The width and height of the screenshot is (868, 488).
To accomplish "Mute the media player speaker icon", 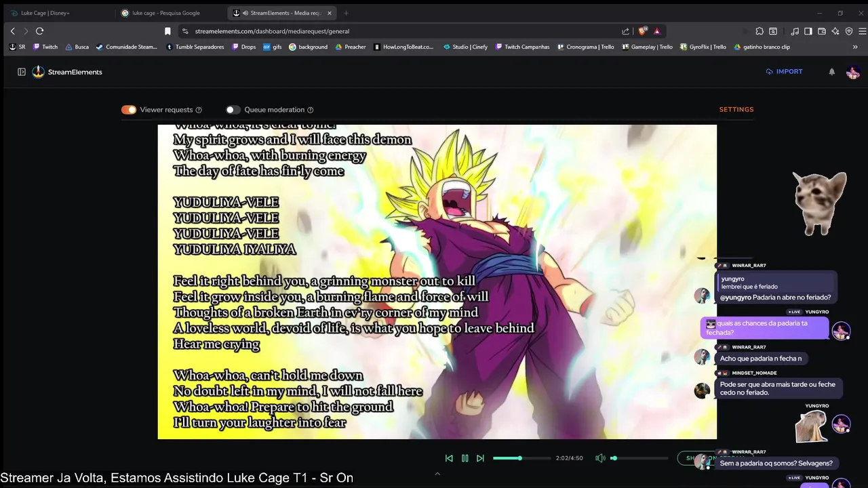I will pos(600,458).
